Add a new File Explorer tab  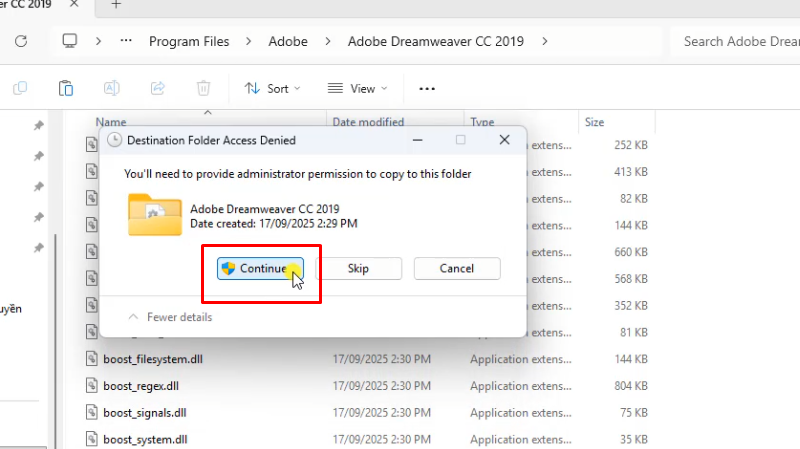(x=116, y=4)
